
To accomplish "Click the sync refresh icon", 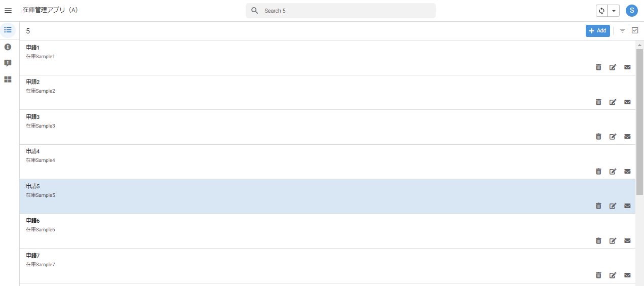I will click(x=602, y=11).
